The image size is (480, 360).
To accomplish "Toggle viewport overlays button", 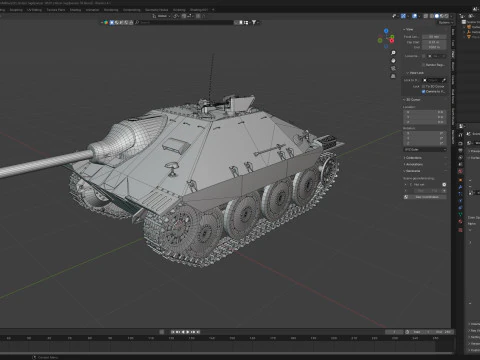I will point(415,16).
